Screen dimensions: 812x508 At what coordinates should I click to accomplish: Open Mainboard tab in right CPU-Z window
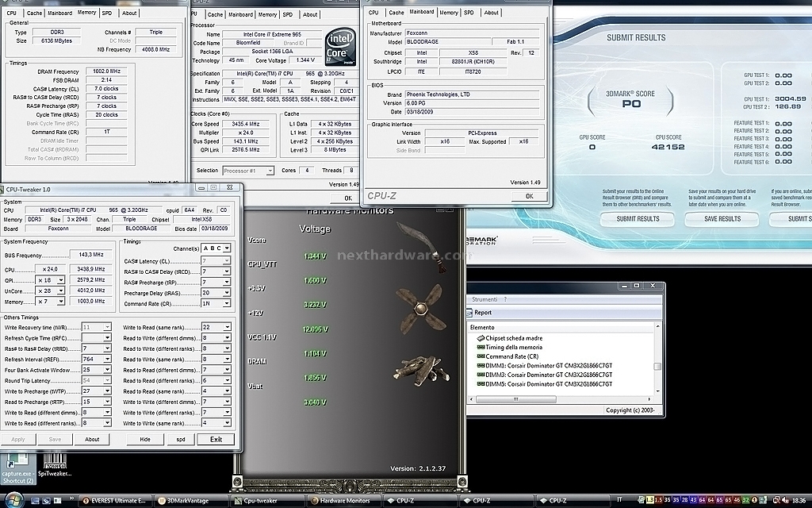[x=422, y=11]
